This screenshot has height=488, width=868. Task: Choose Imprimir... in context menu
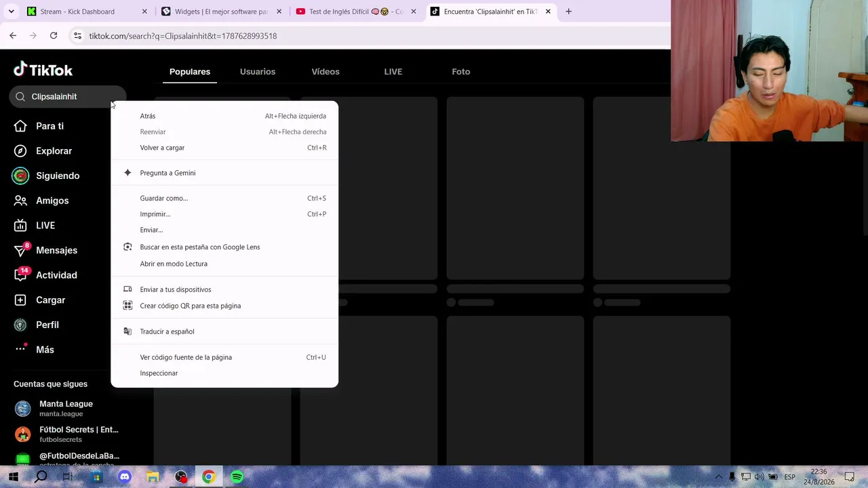[x=224, y=214]
